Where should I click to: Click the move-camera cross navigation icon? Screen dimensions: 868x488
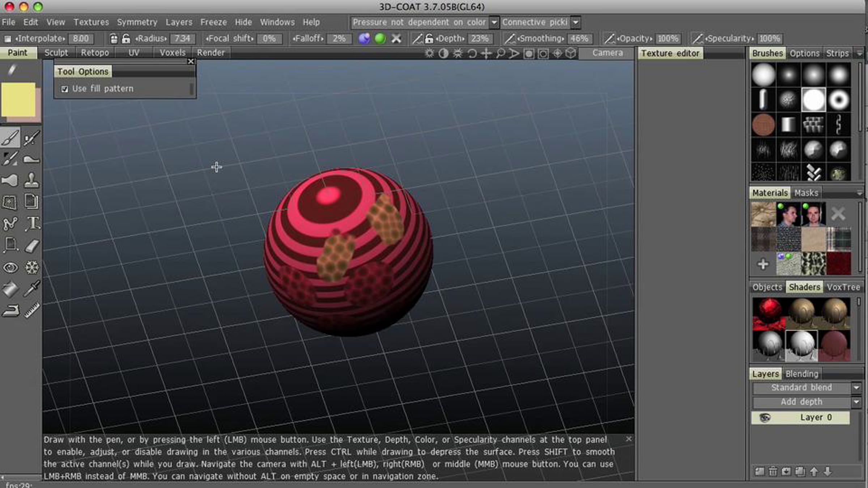486,53
